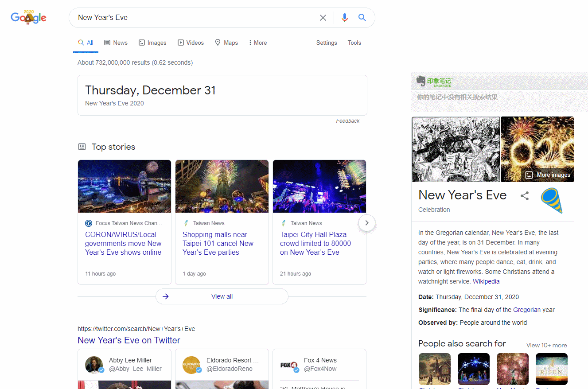
Task: Select the 'Risen' related-search thumbnail
Action: pos(552,369)
